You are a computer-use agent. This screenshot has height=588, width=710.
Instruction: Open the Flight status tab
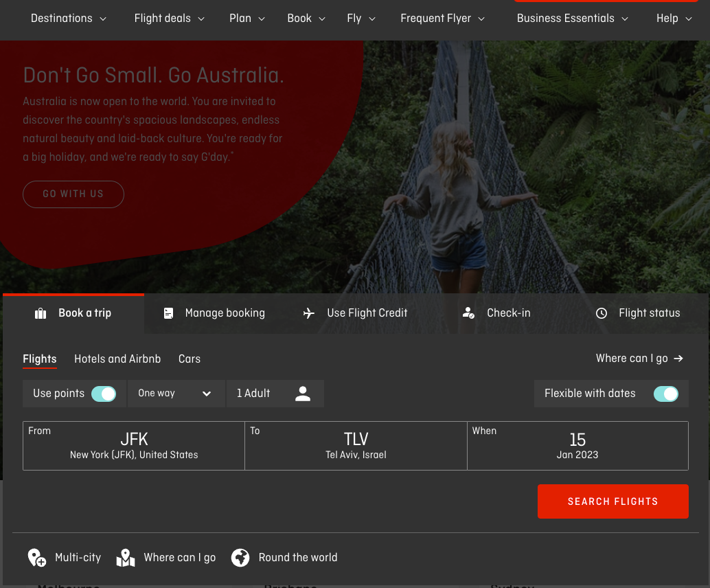click(x=637, y=313)
